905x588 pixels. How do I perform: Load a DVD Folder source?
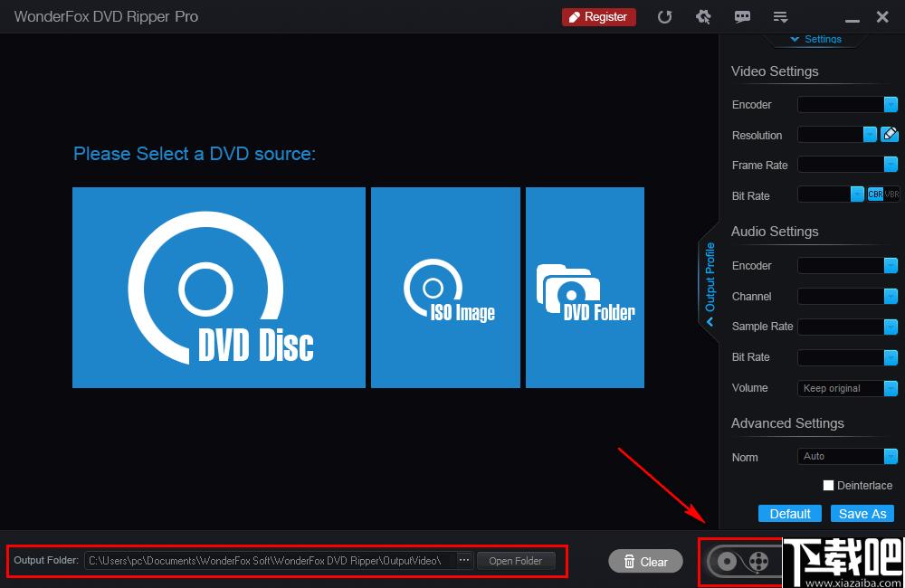pos(585,288)
